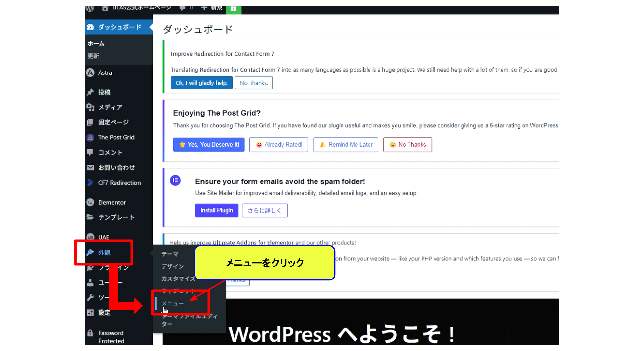Open the 更新 updates submenu
The height and width of the screenshot is (351, 644).
coord(93,56)
